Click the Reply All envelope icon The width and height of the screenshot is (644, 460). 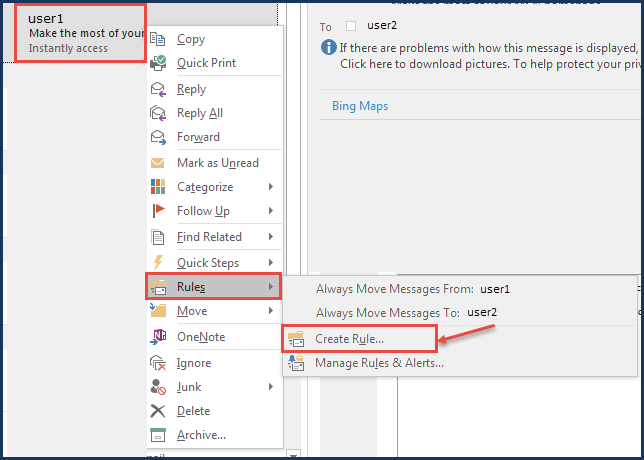point(158,113)
